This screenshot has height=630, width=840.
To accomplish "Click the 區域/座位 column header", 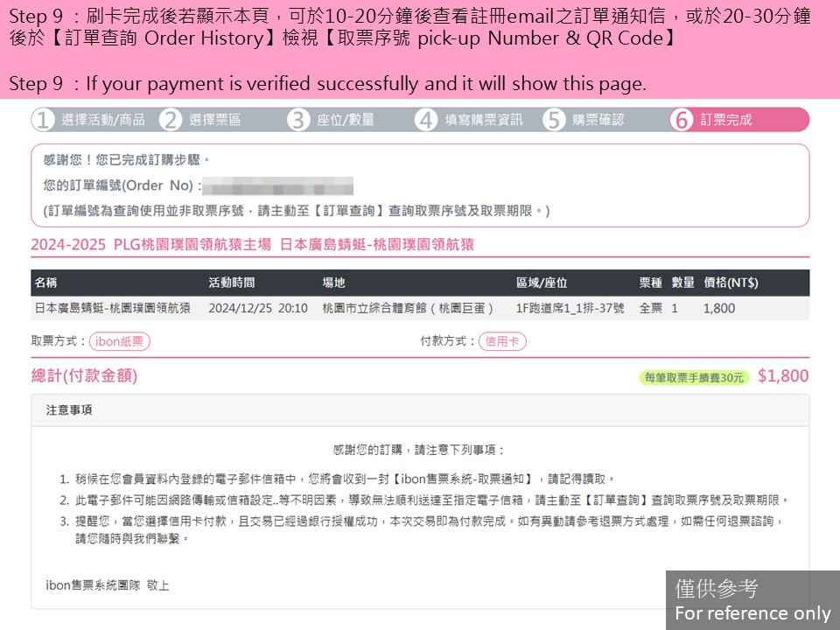I will [541, 283].
